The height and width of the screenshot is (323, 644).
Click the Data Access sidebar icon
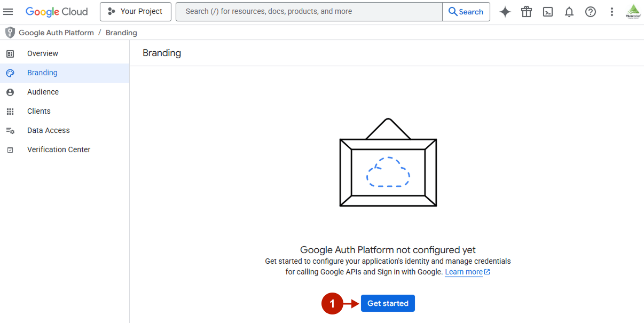10,130
